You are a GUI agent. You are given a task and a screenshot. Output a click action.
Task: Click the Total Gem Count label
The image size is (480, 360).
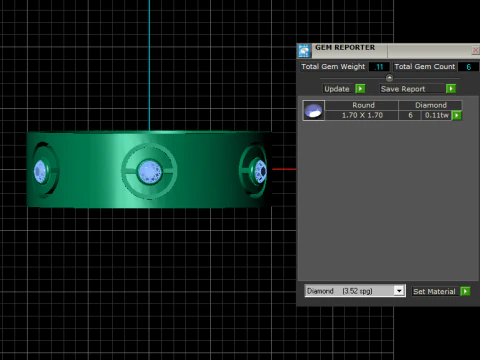424,67
